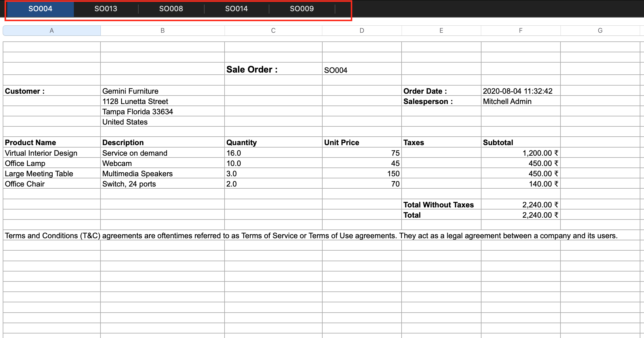Select the Large Meeting Table cell
The image size is (644, 338).
coord(52,173)
